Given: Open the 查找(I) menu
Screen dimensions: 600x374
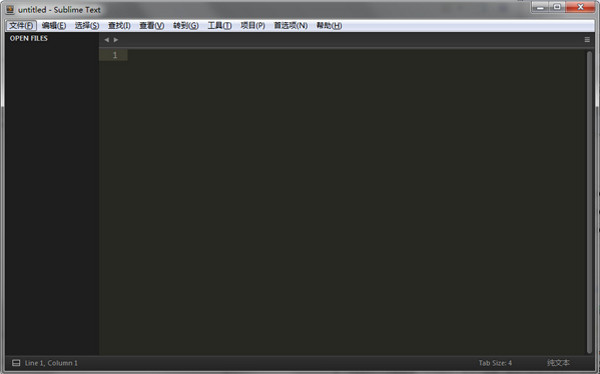Looking at the screenshot, I should [x=119, y=26].
